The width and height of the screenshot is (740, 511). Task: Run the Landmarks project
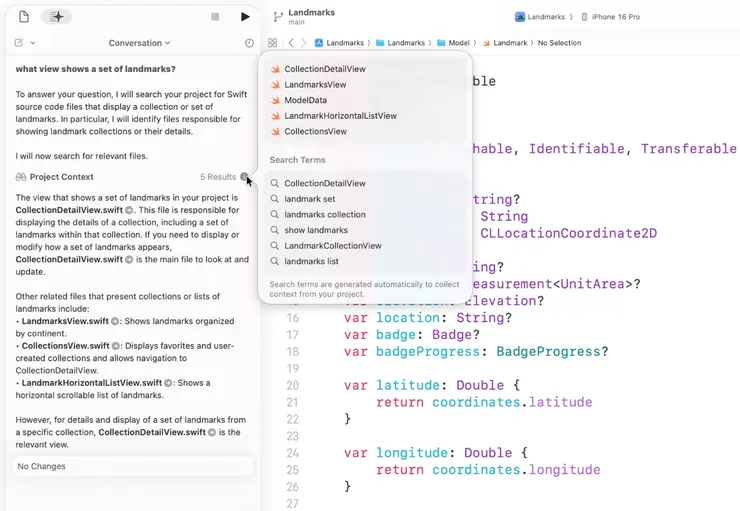click(x=245, y=17)
